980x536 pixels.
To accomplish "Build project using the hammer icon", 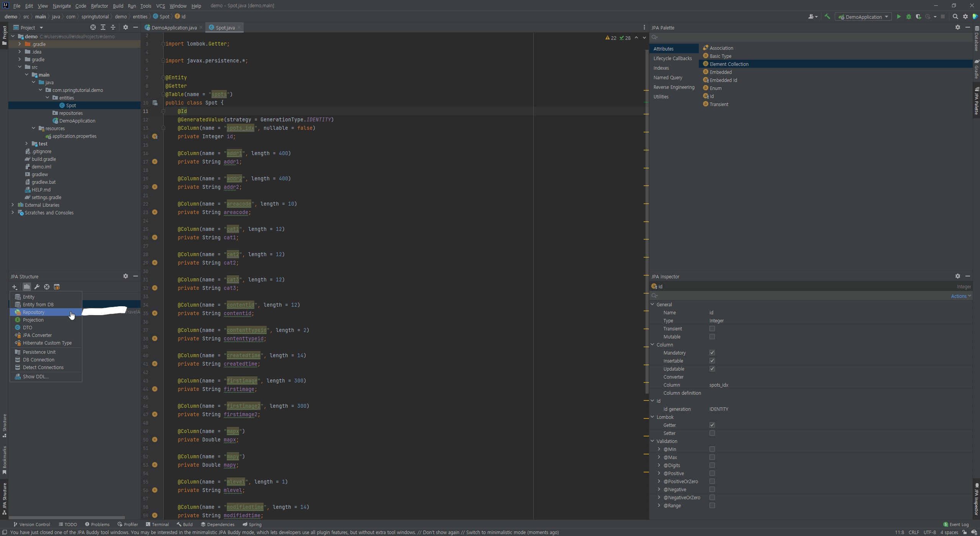I will (827, 16).
